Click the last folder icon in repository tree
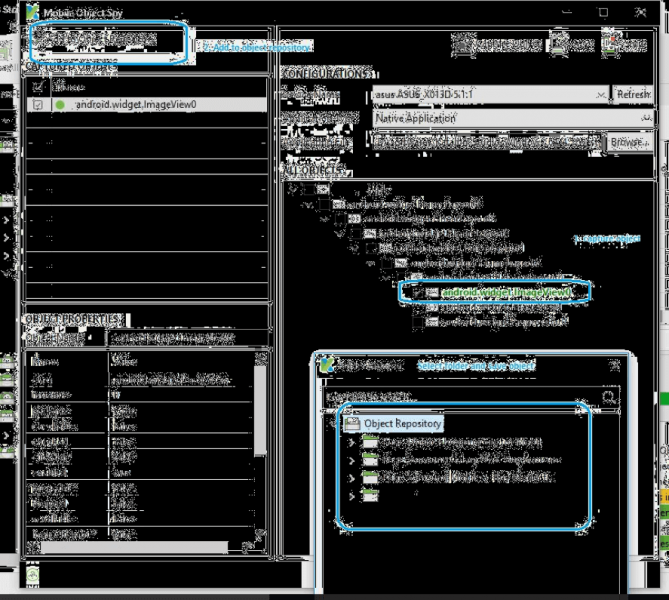 coord(369,495)
